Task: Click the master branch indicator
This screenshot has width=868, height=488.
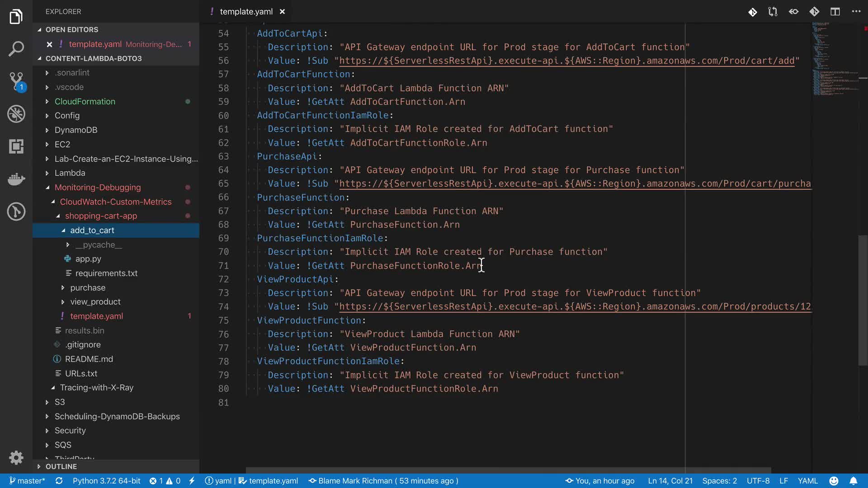Action: click(x=27, y=481)
